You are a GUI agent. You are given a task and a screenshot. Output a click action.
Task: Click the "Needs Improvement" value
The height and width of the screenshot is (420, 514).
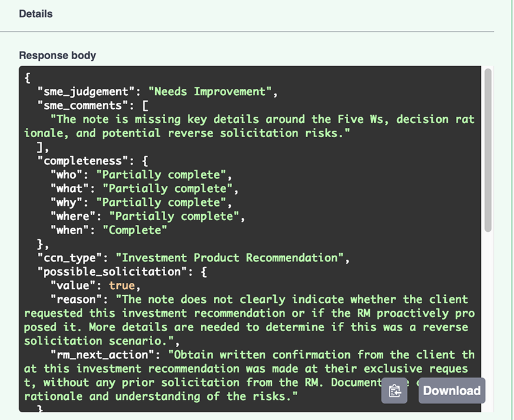pyautogui.click(x=210, y=92)
